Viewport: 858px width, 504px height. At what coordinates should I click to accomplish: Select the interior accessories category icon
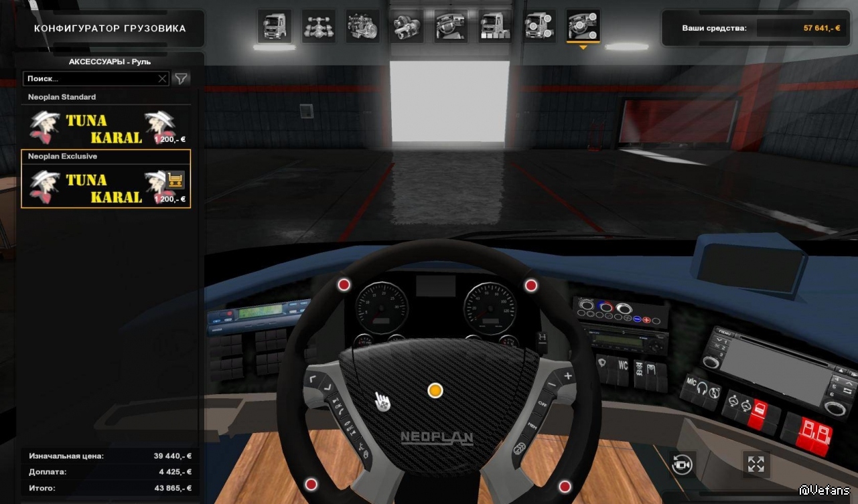[583, 26]
